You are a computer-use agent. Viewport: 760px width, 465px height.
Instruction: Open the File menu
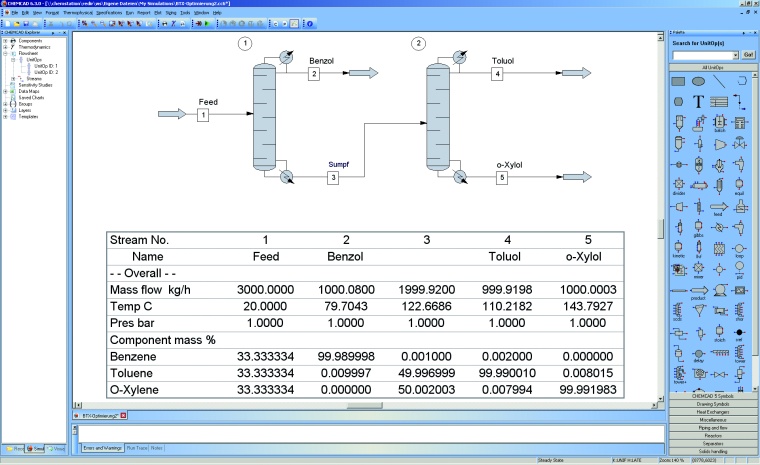(x=15, y=13)
